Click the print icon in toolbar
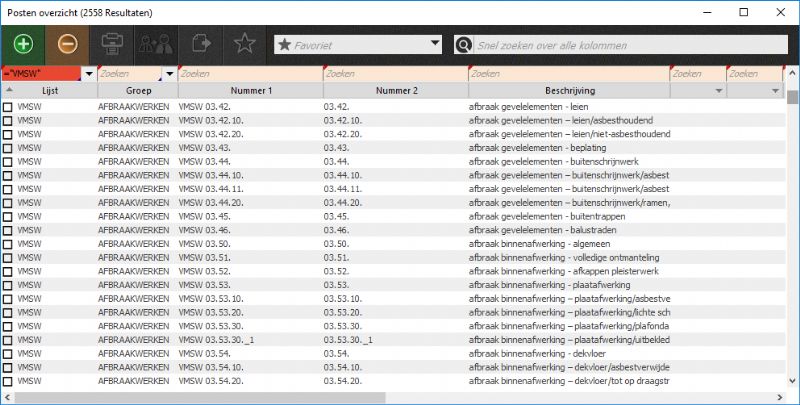 click(113, 44)
